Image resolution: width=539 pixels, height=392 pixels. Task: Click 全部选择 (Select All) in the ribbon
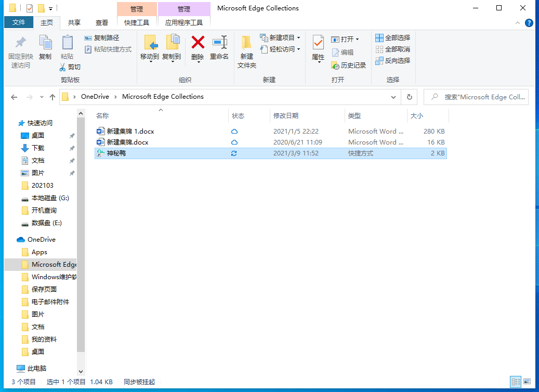tap(393, 37)
